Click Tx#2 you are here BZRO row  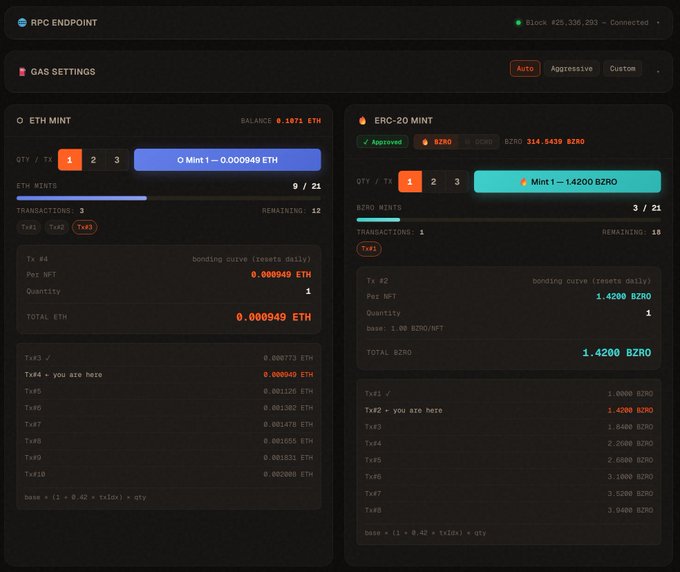(x=509, y=410)
